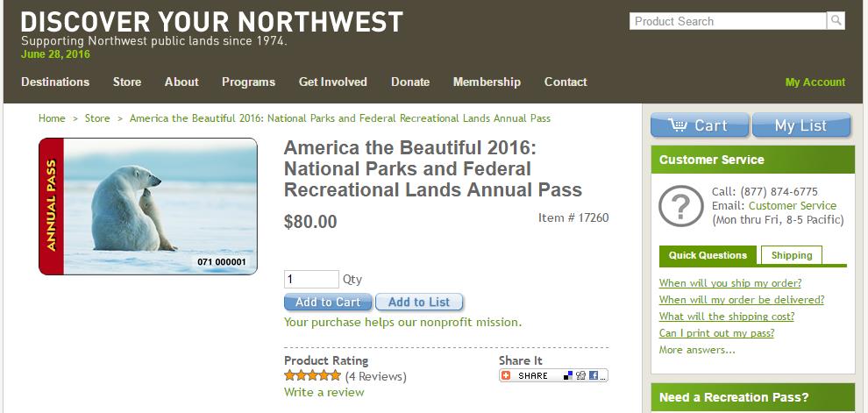Focus the Product Search field
Viewport: 868px width, 413px height.
coord(728,21)
